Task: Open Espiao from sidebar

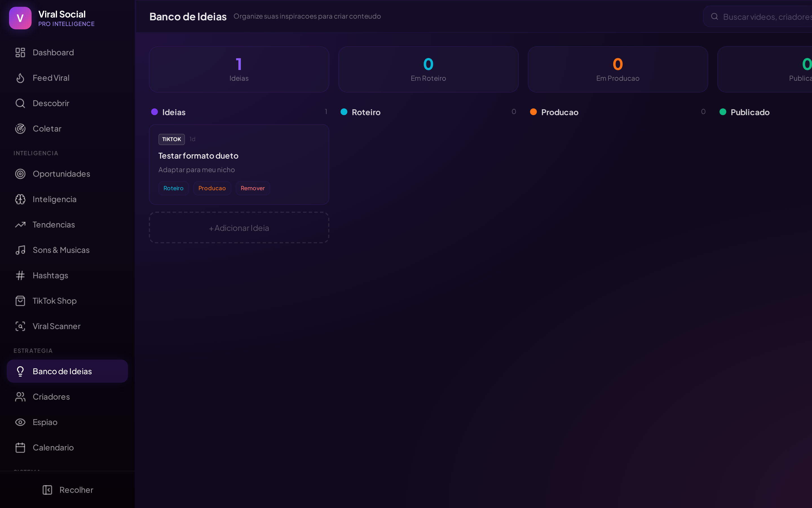Action: 67,422
